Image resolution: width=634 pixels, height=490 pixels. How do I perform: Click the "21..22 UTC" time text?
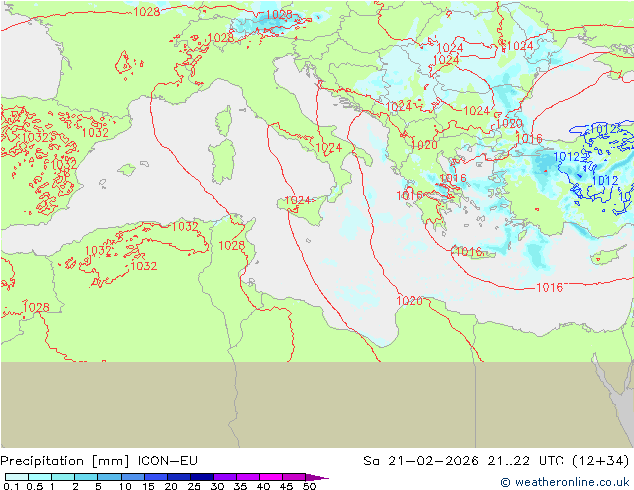(528, 460)
